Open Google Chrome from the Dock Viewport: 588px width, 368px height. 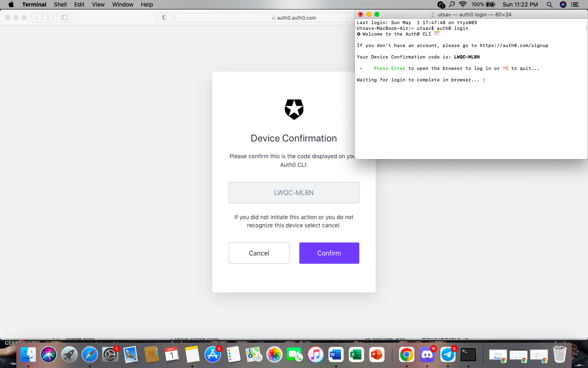[x=406, y=355]
